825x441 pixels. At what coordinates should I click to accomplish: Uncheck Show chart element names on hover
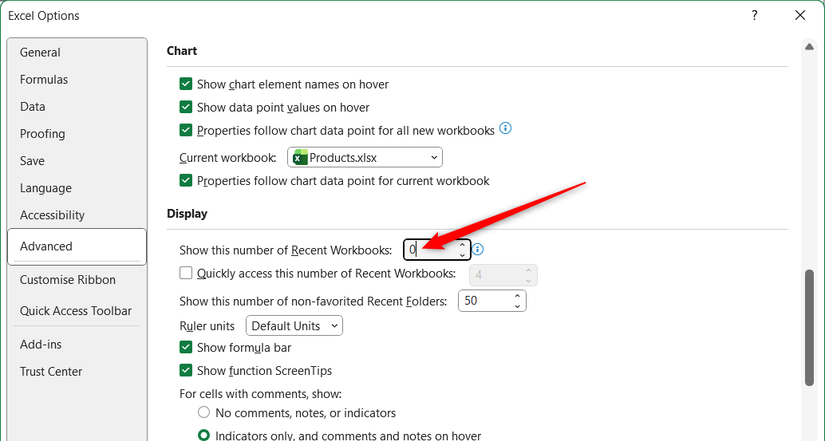(186, 84)
